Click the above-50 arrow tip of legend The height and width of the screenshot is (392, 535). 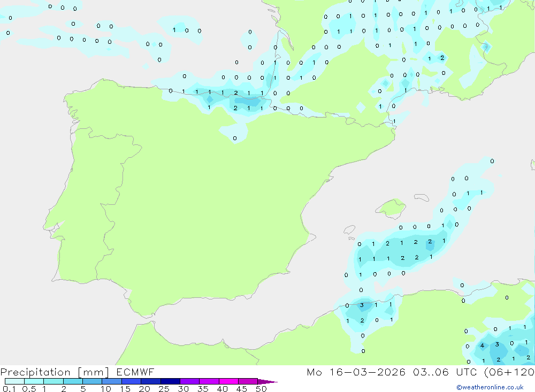[267, 381]
